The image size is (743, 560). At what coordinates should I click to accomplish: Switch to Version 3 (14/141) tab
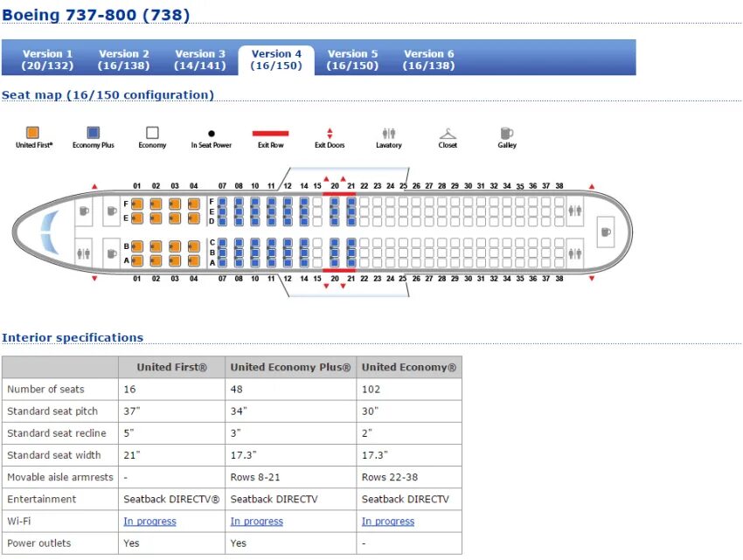200,59
